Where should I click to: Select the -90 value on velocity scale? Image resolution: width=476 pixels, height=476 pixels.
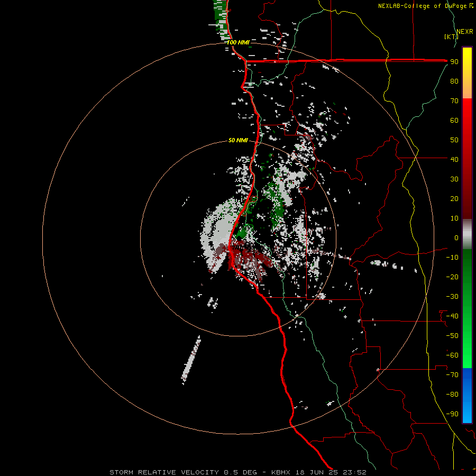(x=452, y=414)
